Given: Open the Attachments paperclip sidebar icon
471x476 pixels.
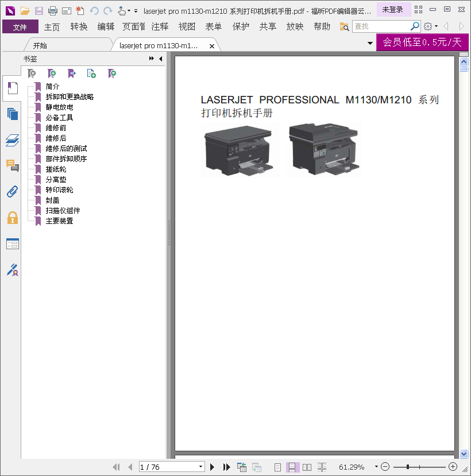Looking at the screenshot, I should click(13, 192).
